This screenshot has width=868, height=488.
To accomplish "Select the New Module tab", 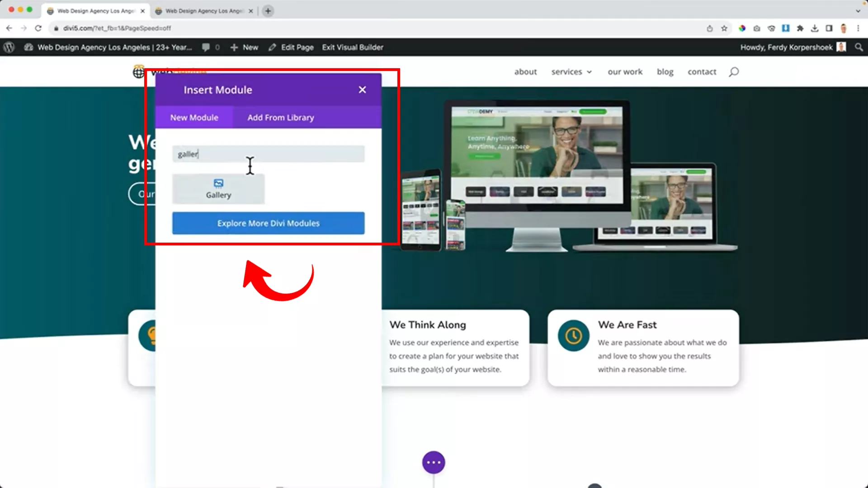I will 194,117.
